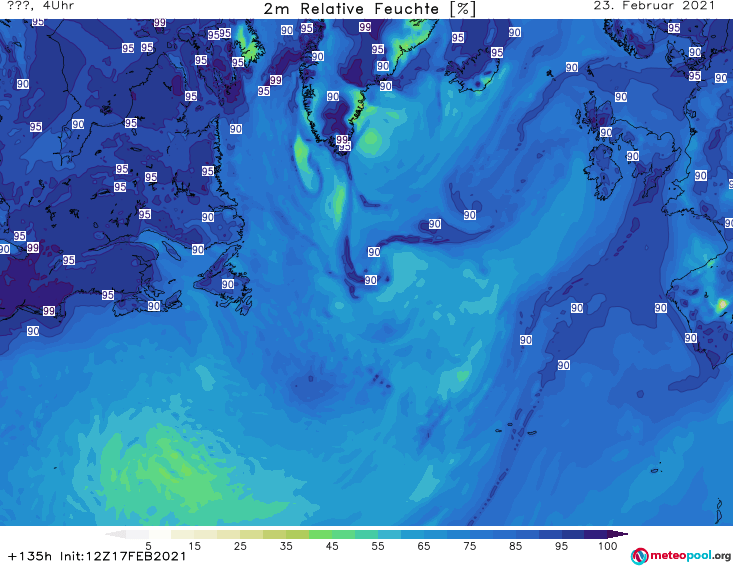Click the '???, 4Uhr' time label
This screenshot has height=566, width=733.
click(41, 6)
